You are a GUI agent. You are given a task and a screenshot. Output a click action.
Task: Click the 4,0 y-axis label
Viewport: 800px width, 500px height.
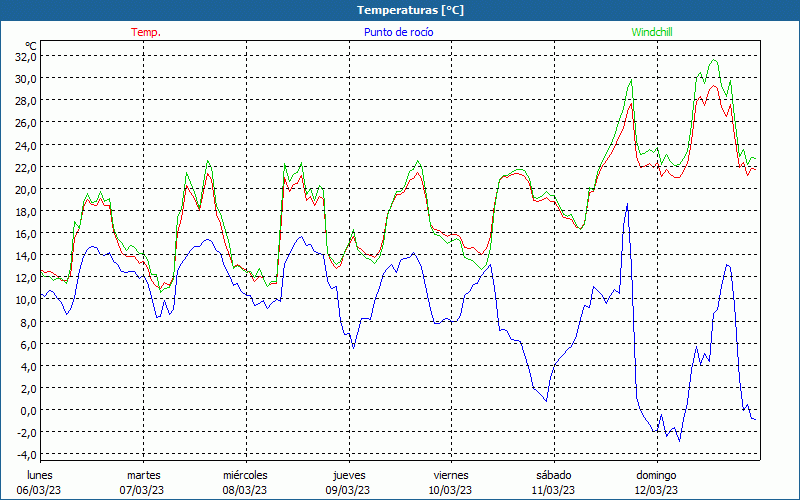(x=29, y=366)
